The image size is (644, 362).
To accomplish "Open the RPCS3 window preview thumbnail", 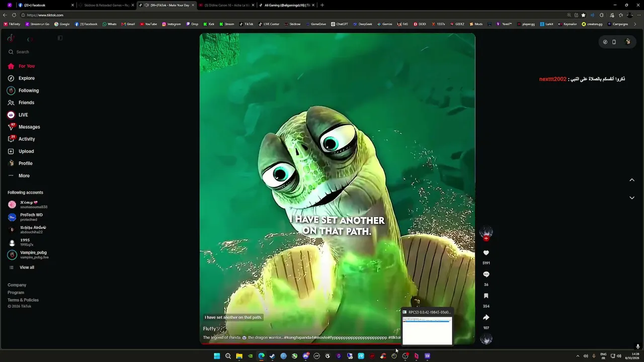I will click(427, 327).
